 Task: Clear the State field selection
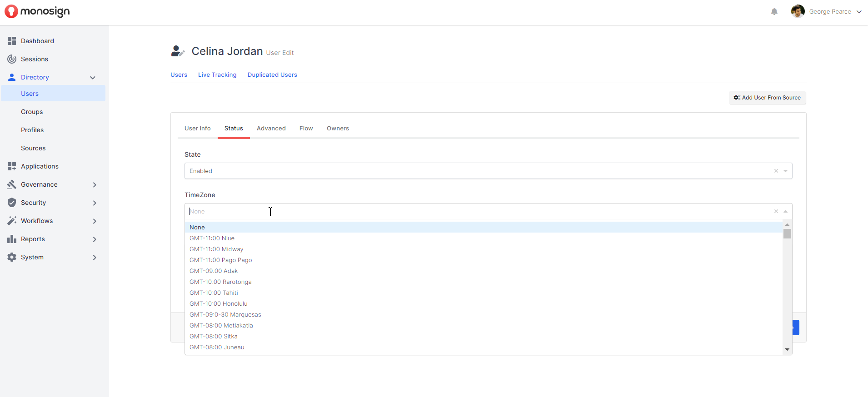pos(776,171)
